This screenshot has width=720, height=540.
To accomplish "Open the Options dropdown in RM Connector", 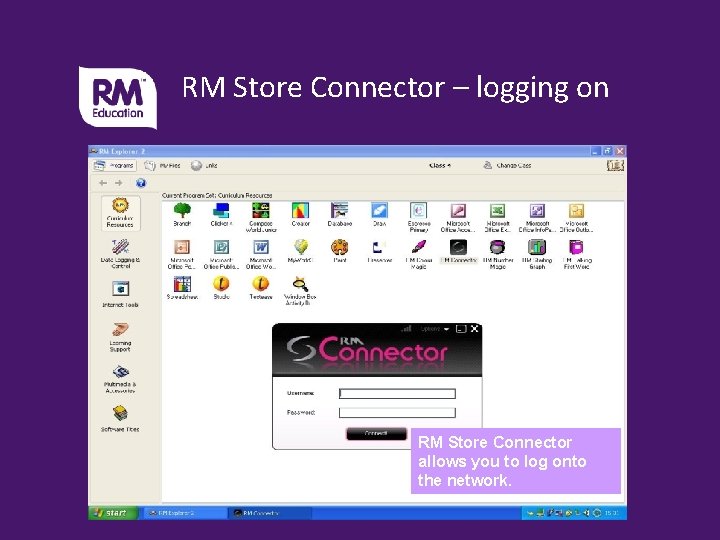I will [434, 329].
